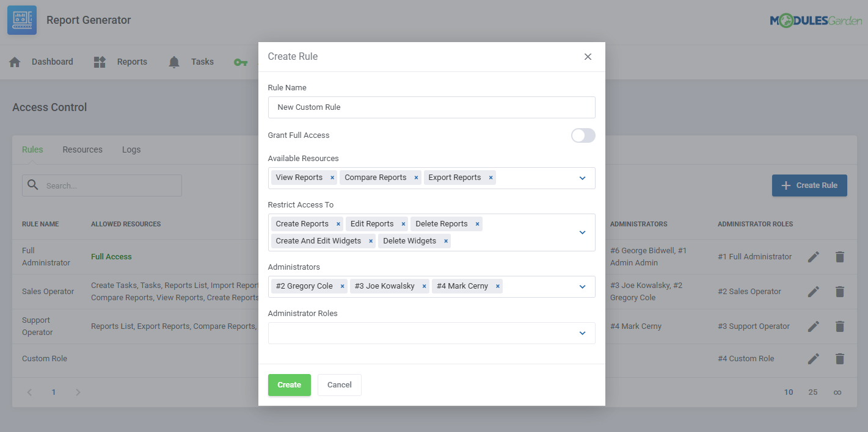Enable the Grant Full Access toggle
This screenshot has width=868, height=432.
pyautogui.click(x=583, y=135)
